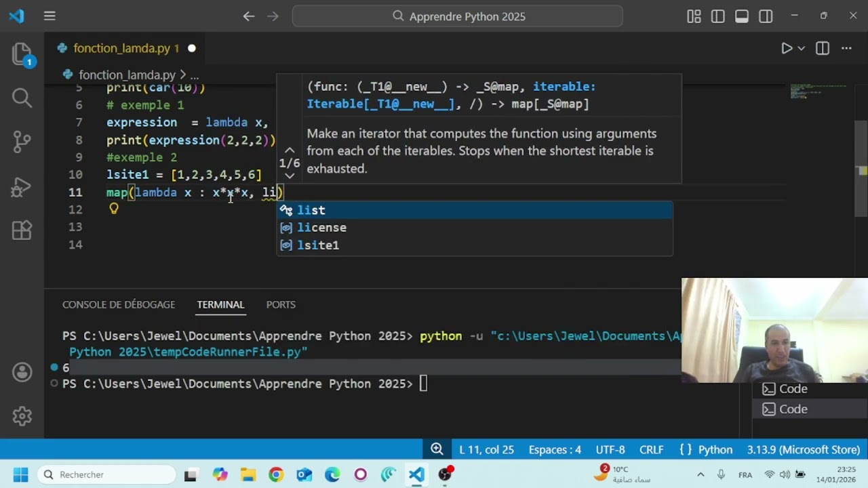The height and width of the screenshot is (488, 868).
Task: Show code actions lightbulb on line 12
Action: click(x=114, y=209)
